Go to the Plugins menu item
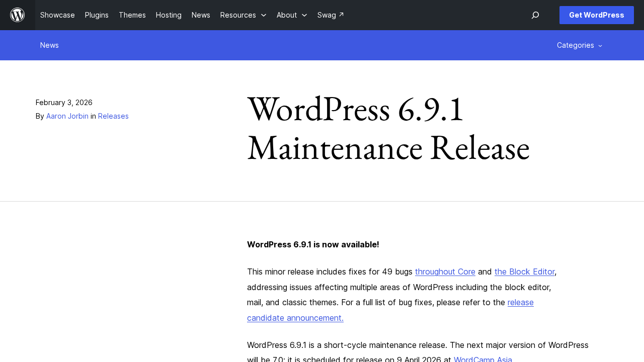 click(x=97, y=15)
